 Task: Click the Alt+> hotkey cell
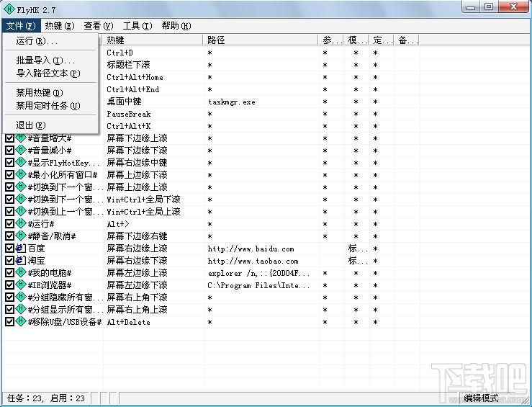tap(118, 224)
